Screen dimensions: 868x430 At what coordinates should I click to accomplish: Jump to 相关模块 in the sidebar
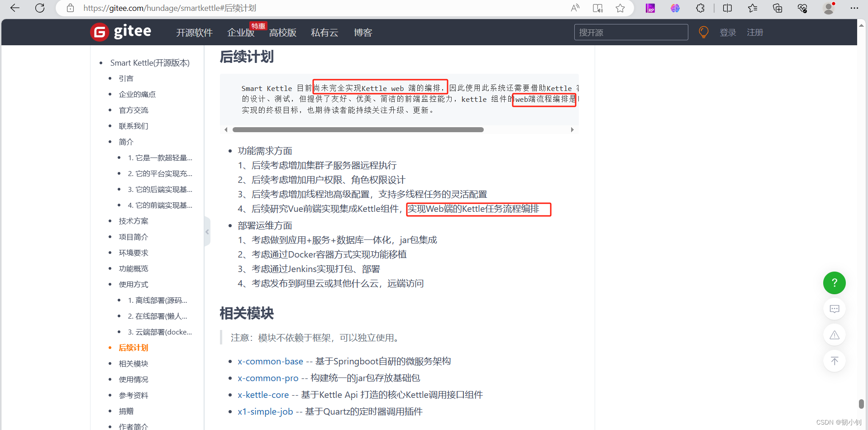(x=134, y=363)
